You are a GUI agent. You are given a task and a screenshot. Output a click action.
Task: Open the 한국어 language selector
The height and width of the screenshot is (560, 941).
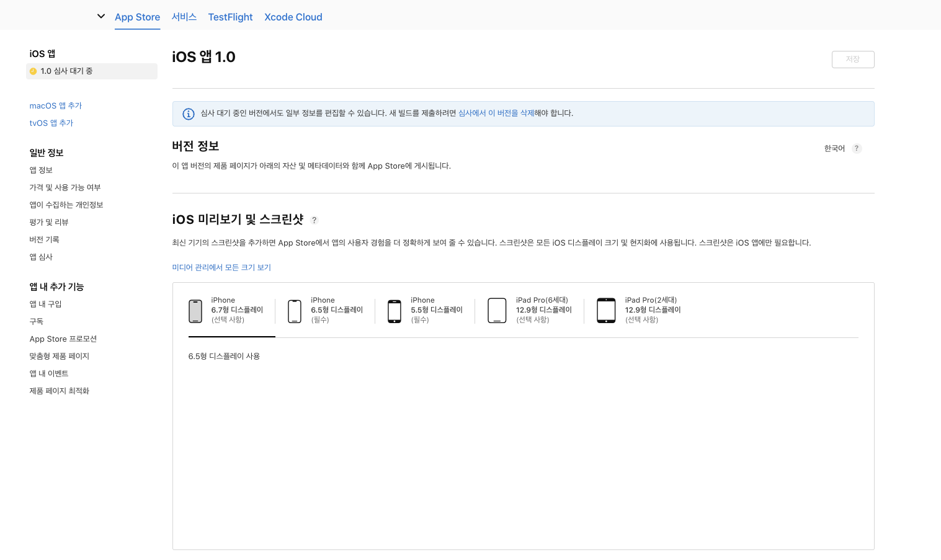pos(834,149)
